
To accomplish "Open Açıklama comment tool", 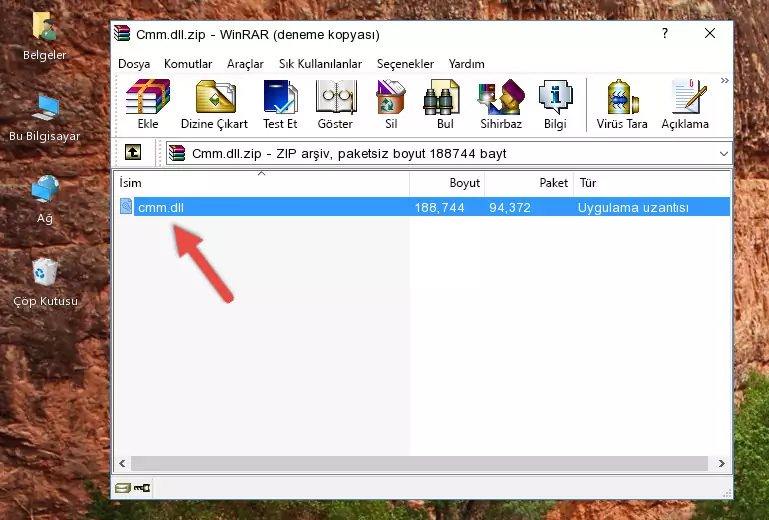I will (685, 104).
